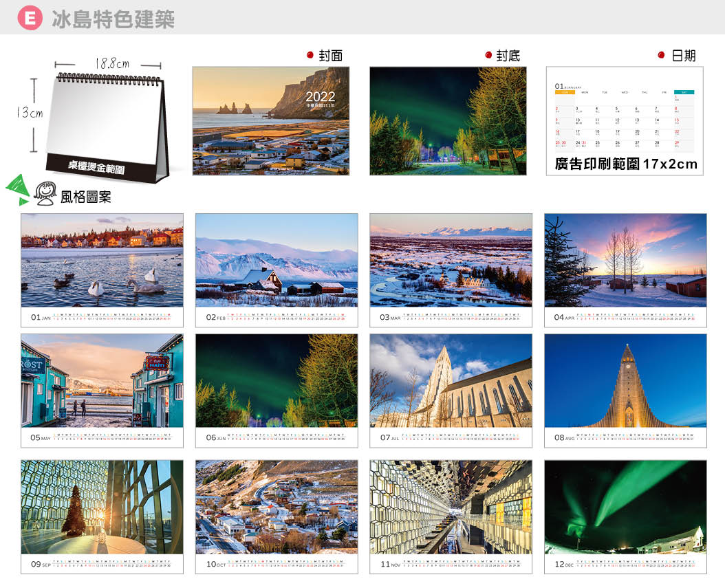This screenshot has width=725, height=588.
Task: Click the red dot beside 日期
Action: [661, 55]
